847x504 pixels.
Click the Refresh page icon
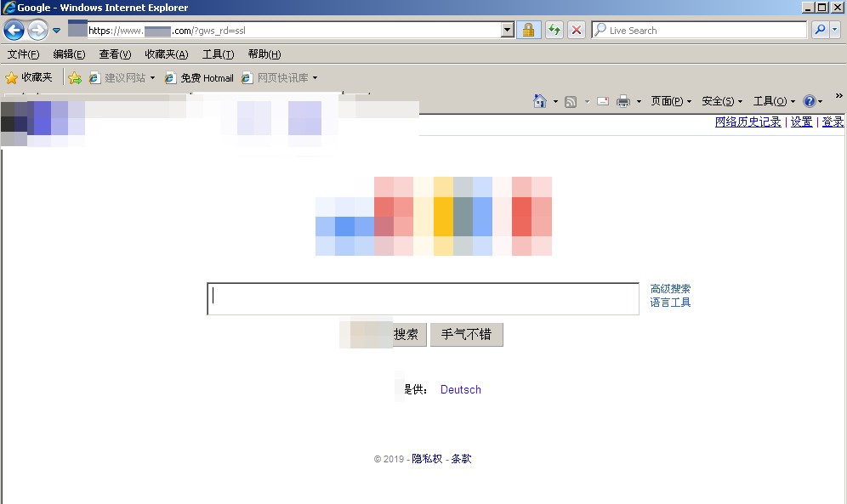(554, 31)
